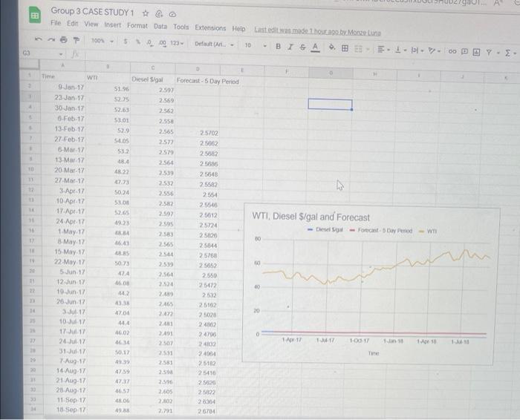Open text wrapping dropdown
Viewport: 520px width, 420px height.
pyautogui.click(x=417, y=50)
